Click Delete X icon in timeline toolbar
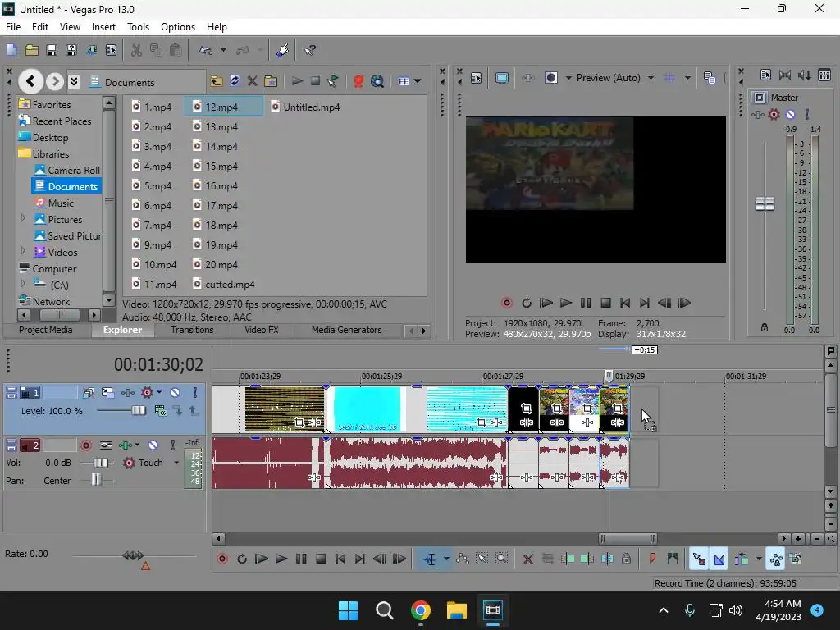This screenshot has height=630, width=840. 527,559
